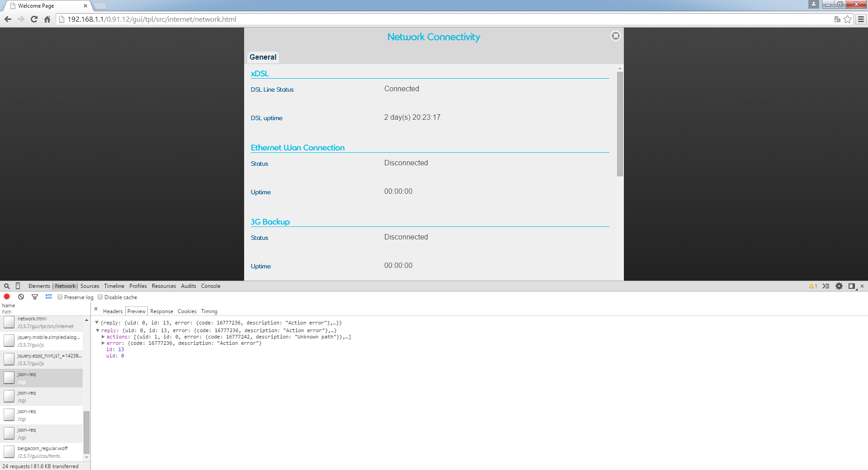Open the Response tab of the request
Viewport: 868px width, 470px height.
[161, 311]
